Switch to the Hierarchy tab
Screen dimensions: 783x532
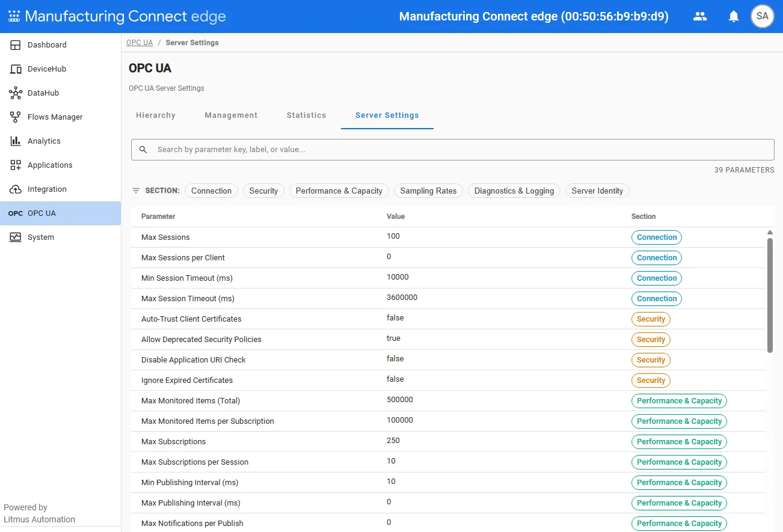(156, 115)
